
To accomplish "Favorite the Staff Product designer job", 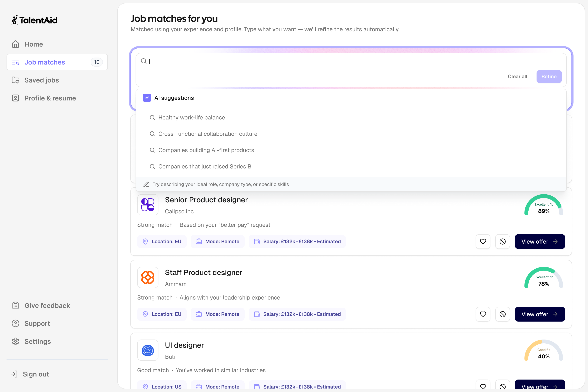I will (483, 314).
